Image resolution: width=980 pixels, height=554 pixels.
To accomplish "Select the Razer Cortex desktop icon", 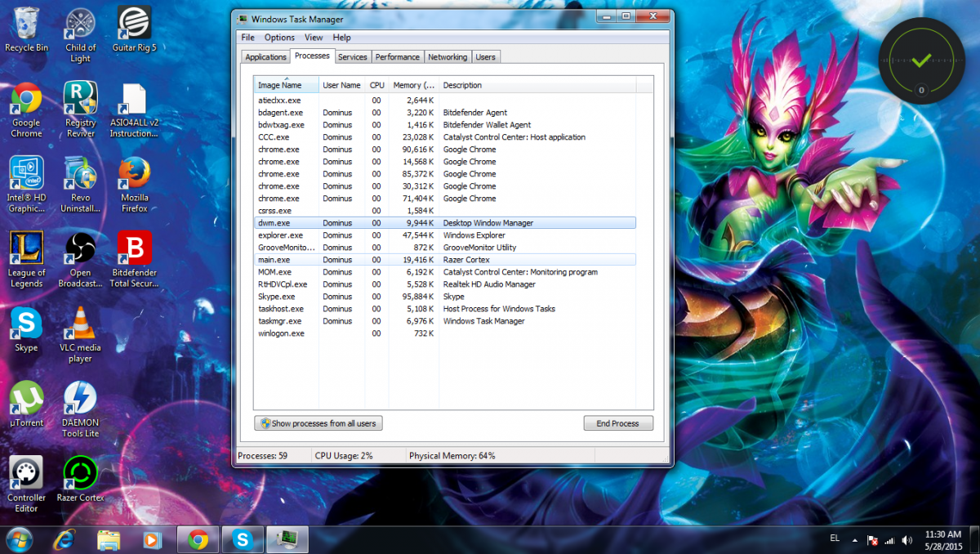I will (80, 480).
